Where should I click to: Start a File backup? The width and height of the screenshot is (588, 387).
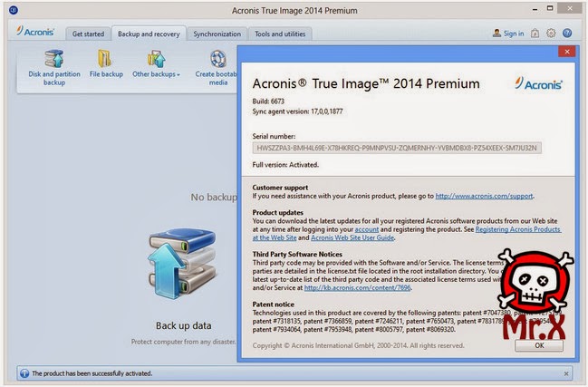[x=106, y=63]
